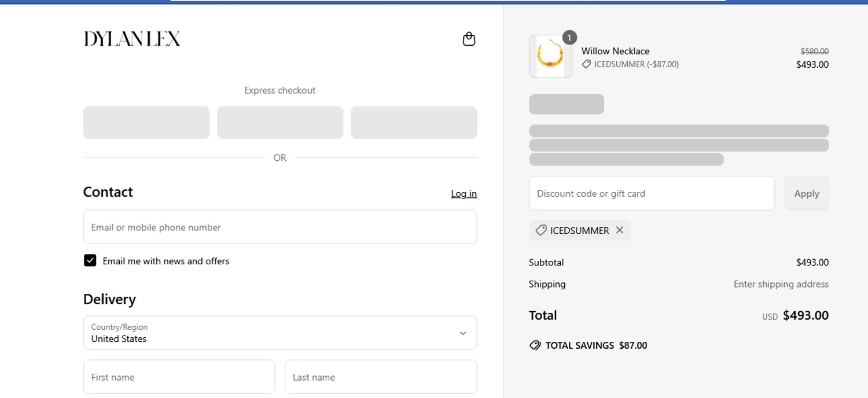Click the Delivery heading

point(109,299)
